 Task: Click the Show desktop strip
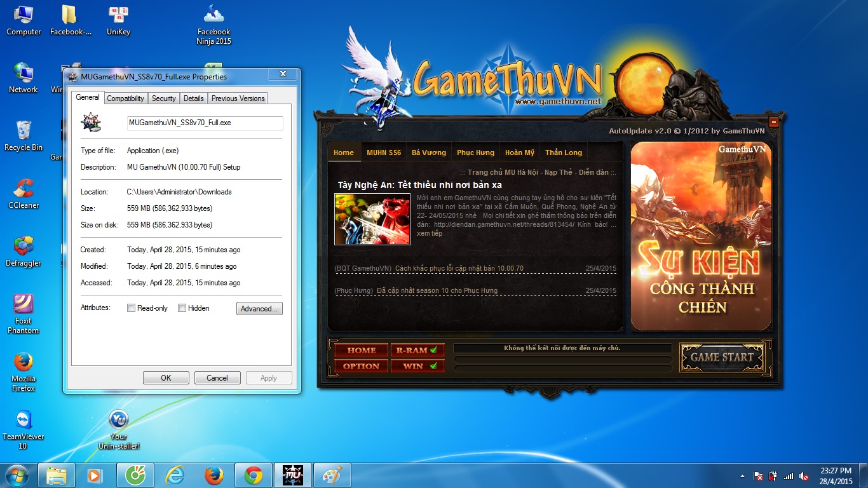point(864,476)
